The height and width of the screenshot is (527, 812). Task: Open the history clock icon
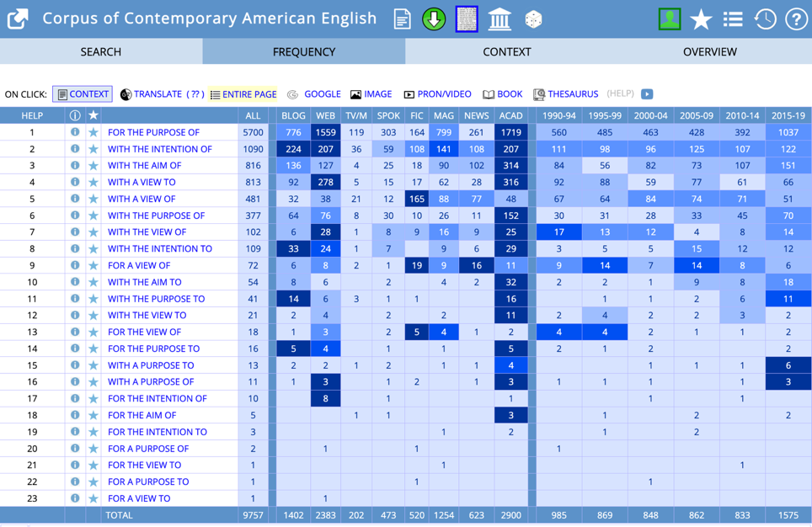(765, 19)
